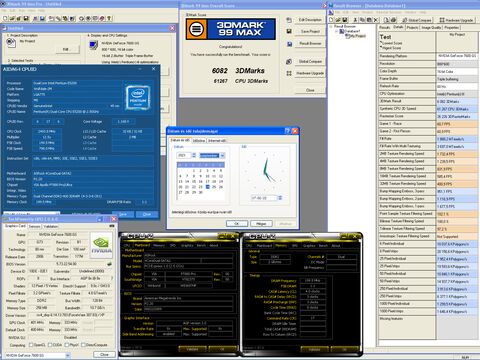
Task: Switch to the Image Quality tab
Action: click(x=431, y=28)
